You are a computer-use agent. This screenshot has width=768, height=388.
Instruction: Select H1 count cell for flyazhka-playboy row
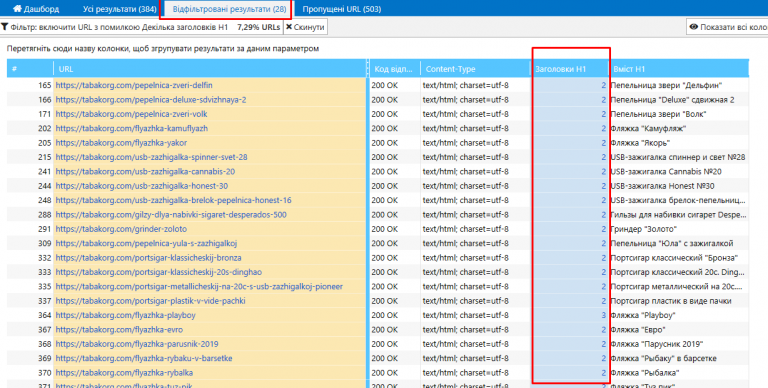(570, 315)
